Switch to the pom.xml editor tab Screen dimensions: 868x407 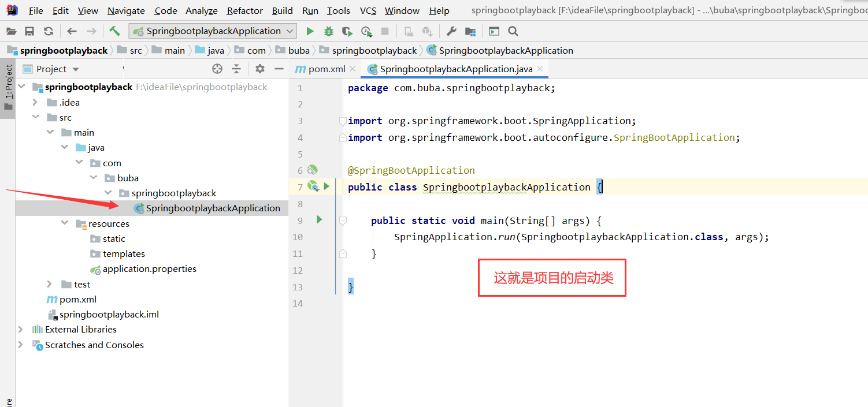coord(327,69)
